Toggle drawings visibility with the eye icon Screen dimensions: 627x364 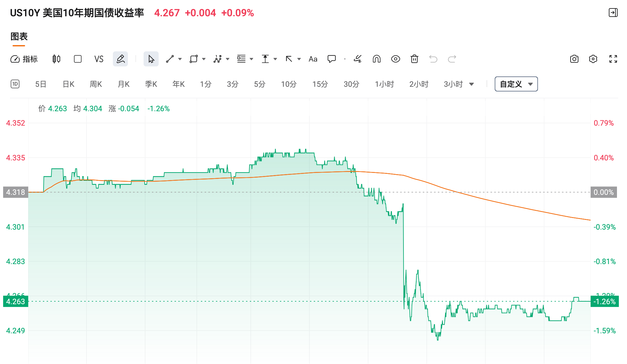point(395,59)
